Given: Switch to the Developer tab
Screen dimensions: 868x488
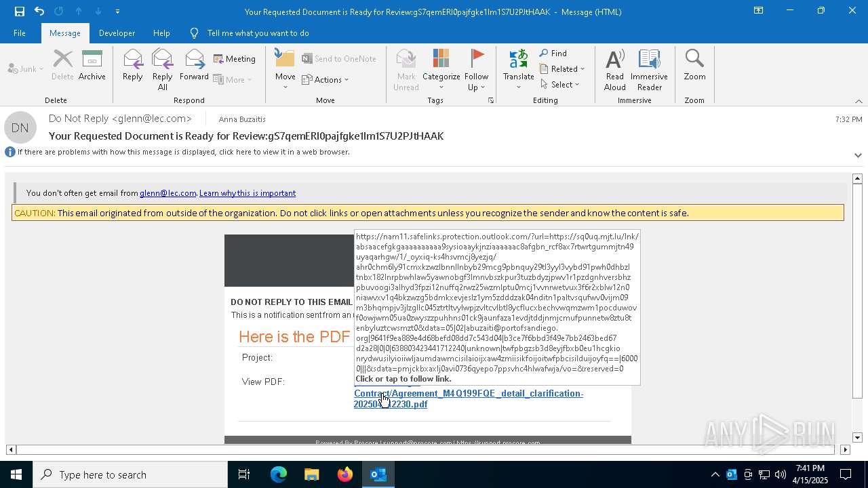Looking at the screenshot, I should click(x=117, y=33).
